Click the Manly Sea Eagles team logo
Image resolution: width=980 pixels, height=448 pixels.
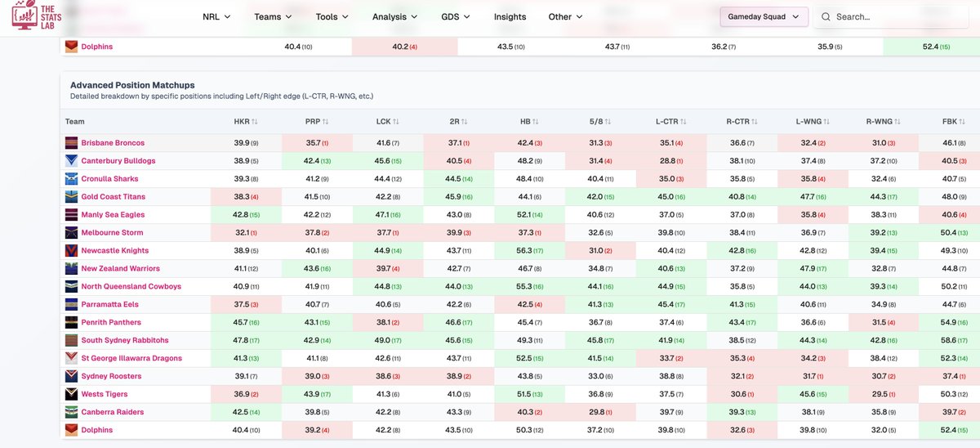72,215
